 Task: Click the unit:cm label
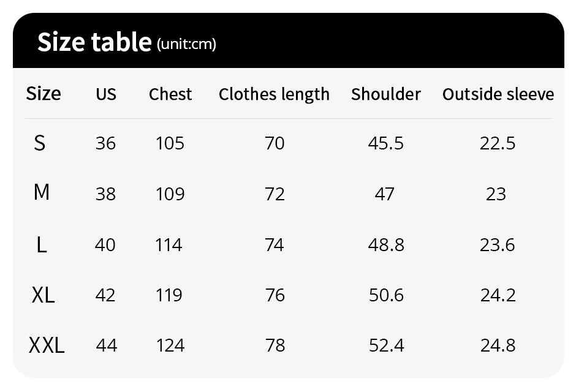tap(187, 44)
